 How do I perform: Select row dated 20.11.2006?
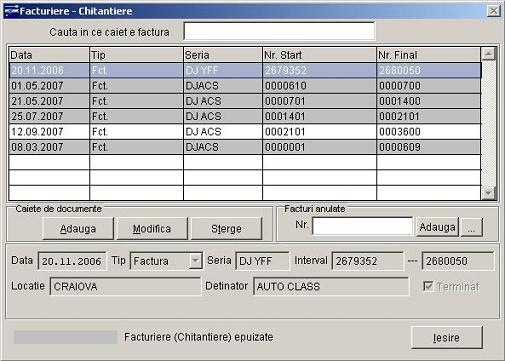click(245, 70)
